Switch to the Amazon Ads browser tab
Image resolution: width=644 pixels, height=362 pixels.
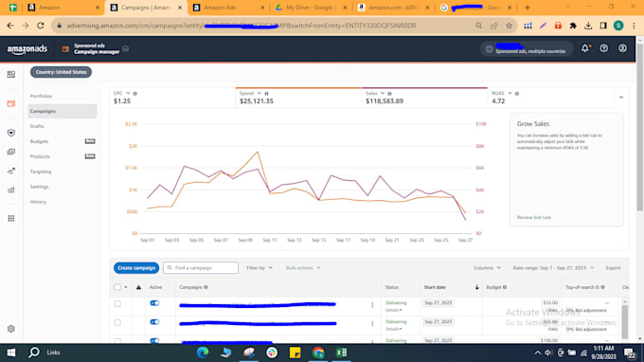click(229, 8)
